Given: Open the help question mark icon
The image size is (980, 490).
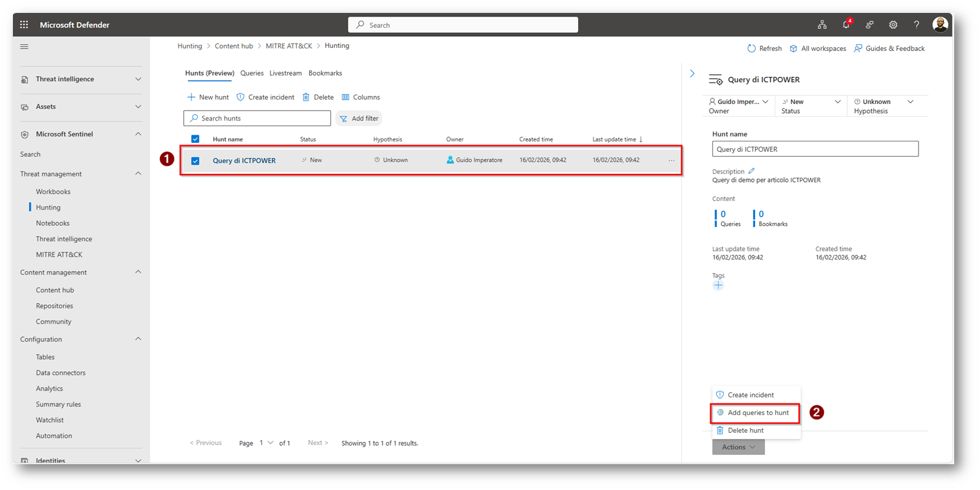Looking at the screenshot, I should click(916, 25).
